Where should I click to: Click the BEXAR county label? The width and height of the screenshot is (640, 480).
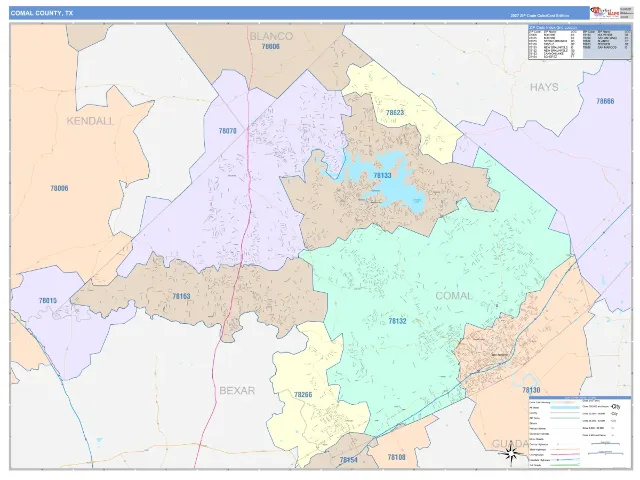click(x=237, y=390)
